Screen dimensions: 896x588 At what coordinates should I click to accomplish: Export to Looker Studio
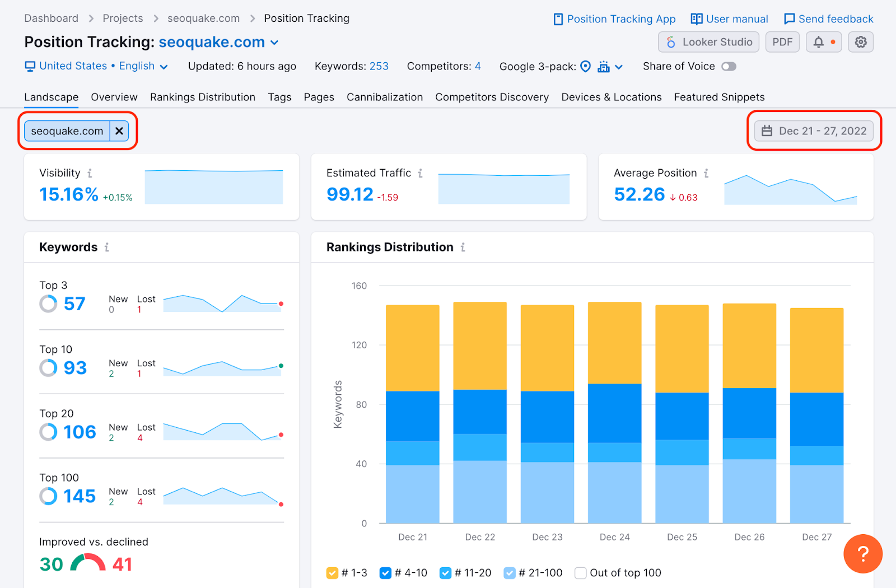708,42
